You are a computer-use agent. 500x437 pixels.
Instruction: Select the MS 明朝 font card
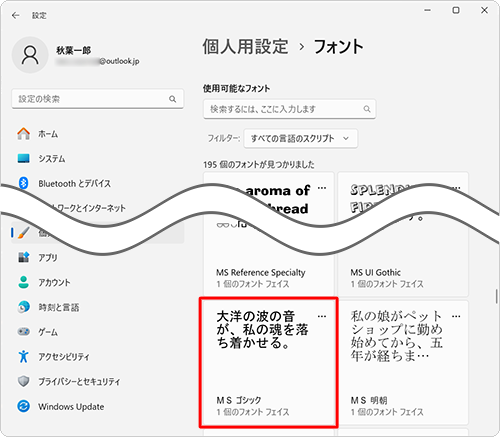tap(403, 363)
